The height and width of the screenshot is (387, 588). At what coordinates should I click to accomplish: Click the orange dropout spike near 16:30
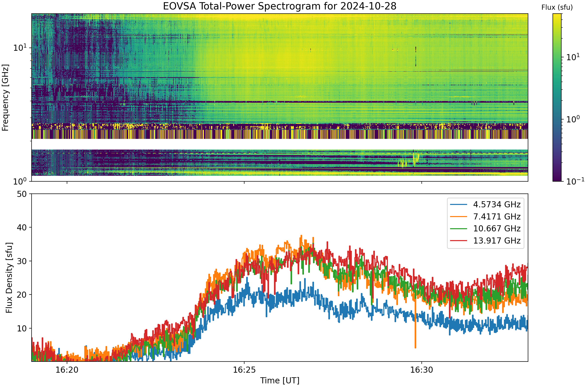click(x=415, y=324)
